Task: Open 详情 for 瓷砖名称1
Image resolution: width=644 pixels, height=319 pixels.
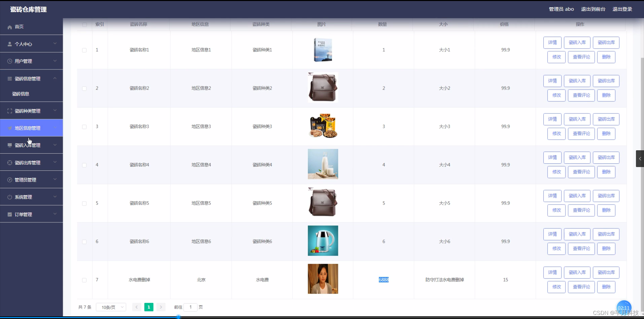Action: [x=552, y=42]
